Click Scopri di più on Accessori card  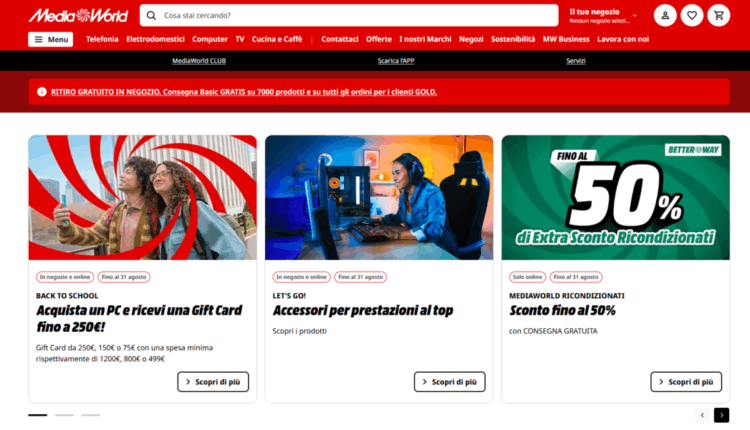[450, 382]
